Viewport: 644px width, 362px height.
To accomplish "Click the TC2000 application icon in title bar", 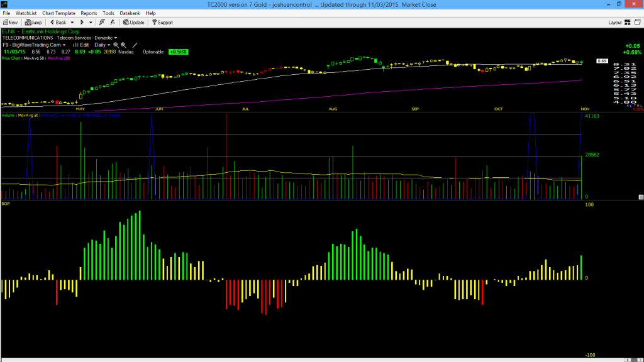I will coord(4,4).
